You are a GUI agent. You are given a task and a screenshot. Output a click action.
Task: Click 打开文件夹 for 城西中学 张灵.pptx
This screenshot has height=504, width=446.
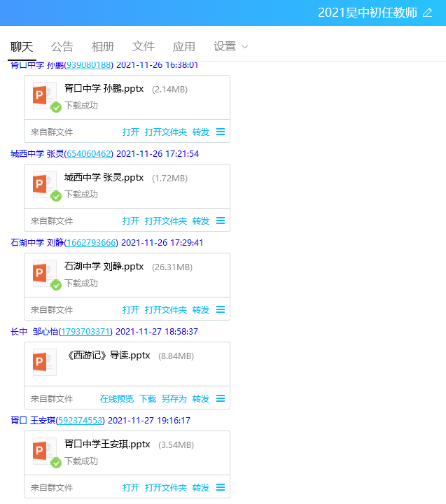(x=166, y=221)
